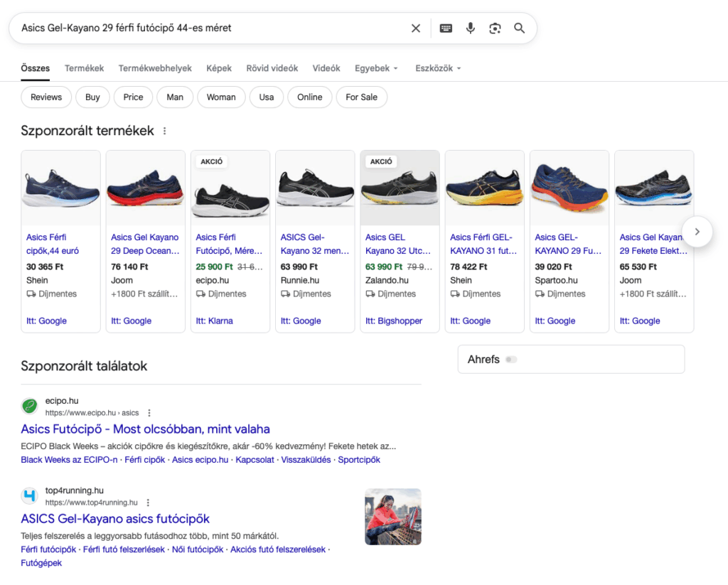Open the top4running ad runner thumbnail
This screenshot has height=585, width=728.
392,517
